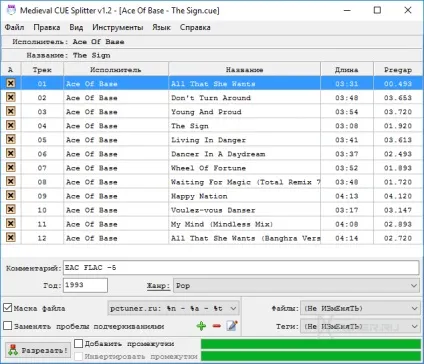
Task: Sort by the Исполнитель column header
Action: 116,69
